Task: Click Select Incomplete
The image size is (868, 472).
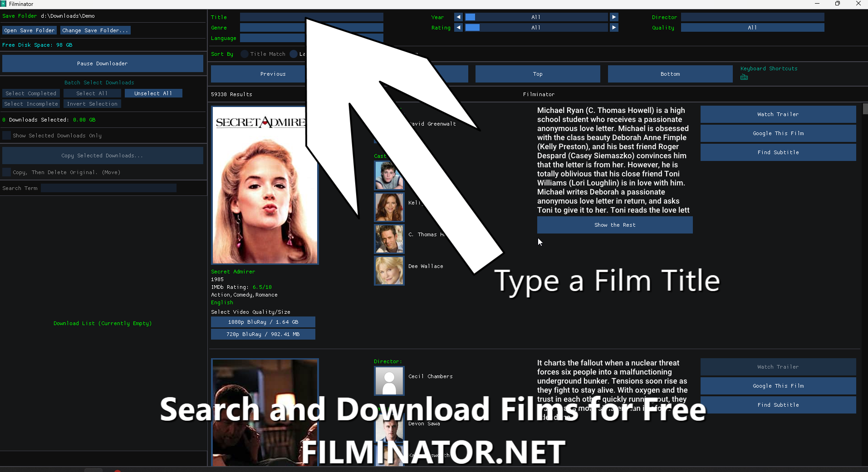Action: click(31, 103)
